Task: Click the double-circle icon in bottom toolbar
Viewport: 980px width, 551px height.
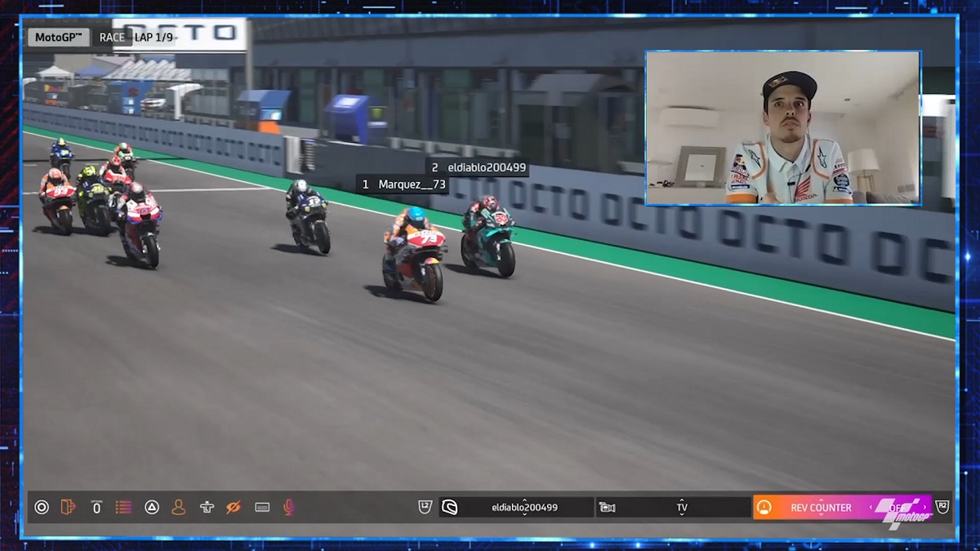Action: [42, 507]
